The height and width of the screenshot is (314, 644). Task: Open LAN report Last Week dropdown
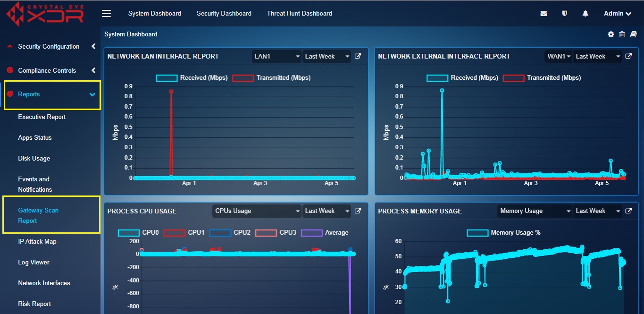326,56
